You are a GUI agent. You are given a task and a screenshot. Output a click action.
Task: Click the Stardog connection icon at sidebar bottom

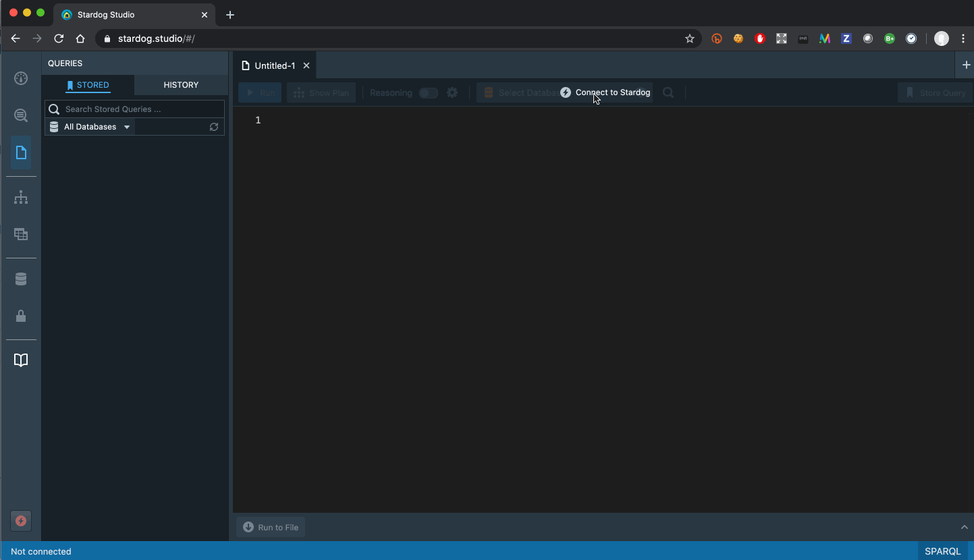(x=20, y=521)
